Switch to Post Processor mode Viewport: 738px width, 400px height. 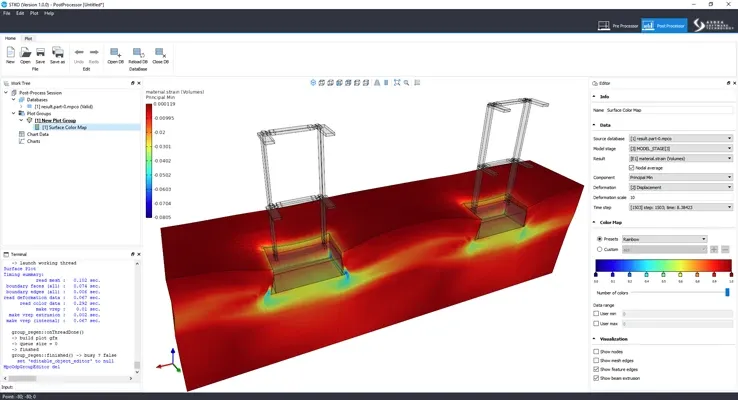664,26
